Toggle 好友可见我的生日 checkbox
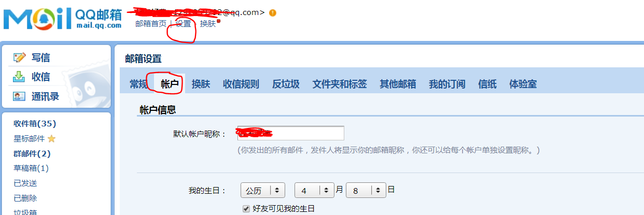This screenshot has height=215, width=644. point(246,209)
